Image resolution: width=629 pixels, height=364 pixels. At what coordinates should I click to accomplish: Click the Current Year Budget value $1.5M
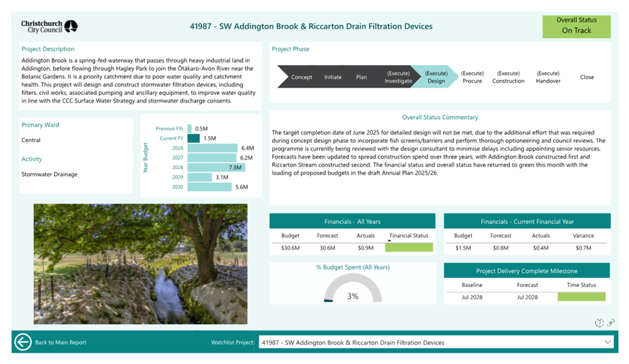coord(463,248)
